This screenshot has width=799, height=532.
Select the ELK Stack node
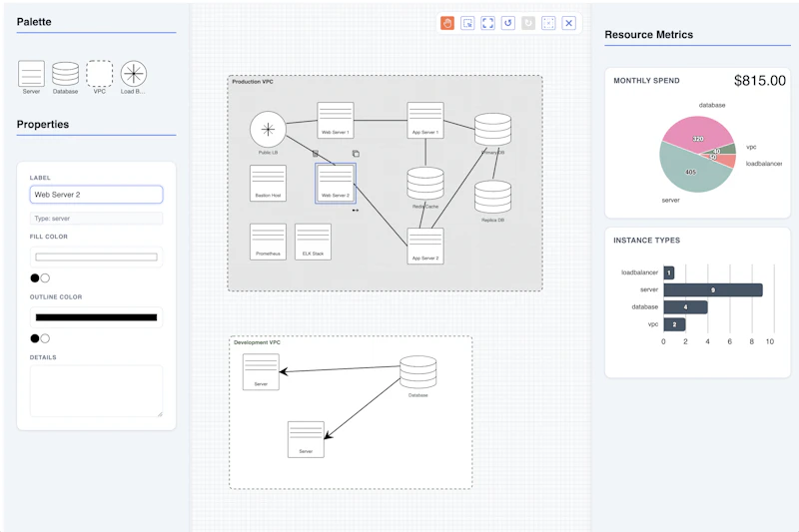coord(313,242)
